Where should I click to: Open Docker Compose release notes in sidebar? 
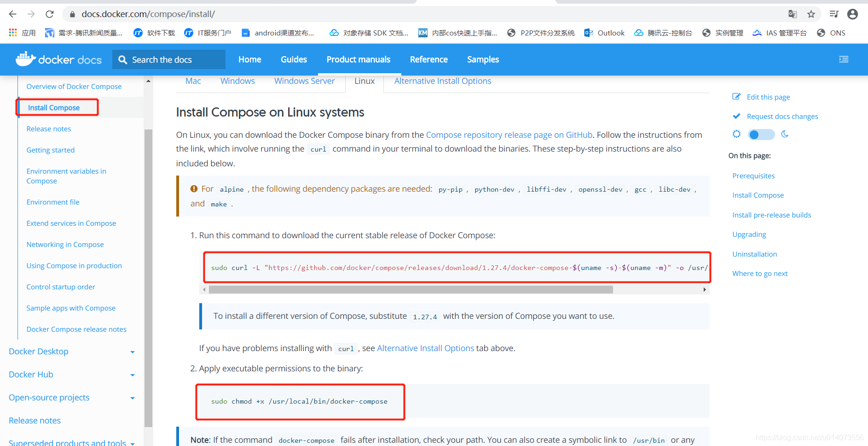tap(76, 329)
